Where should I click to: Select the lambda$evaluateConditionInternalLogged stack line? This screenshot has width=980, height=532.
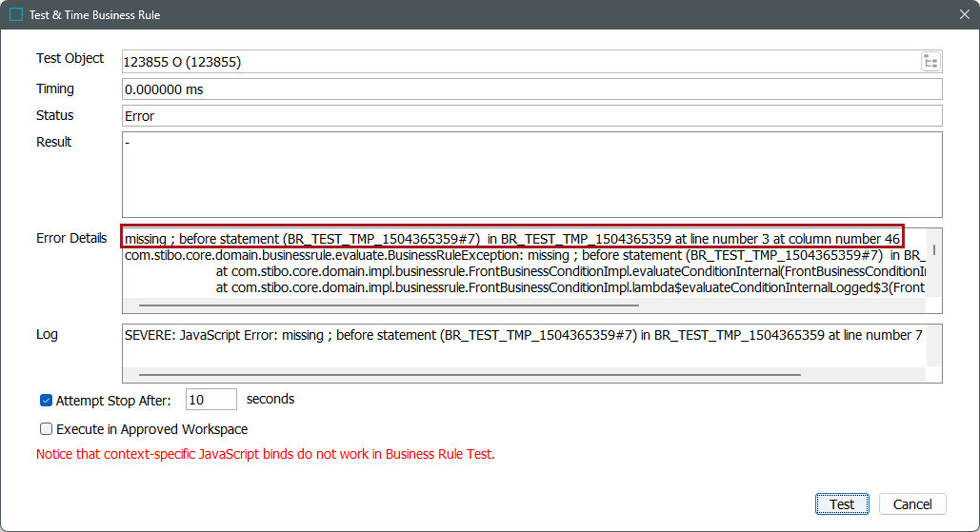click(x=570, y=287)
